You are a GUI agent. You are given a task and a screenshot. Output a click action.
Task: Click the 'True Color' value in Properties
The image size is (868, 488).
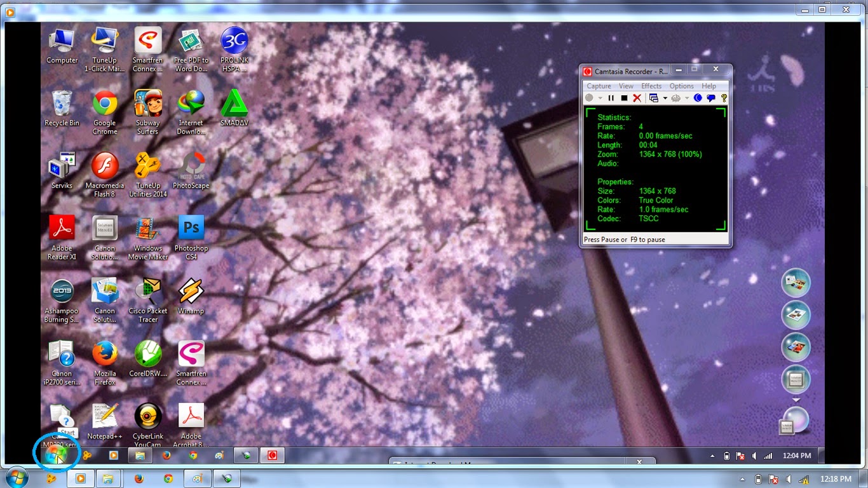click(656, 200)
